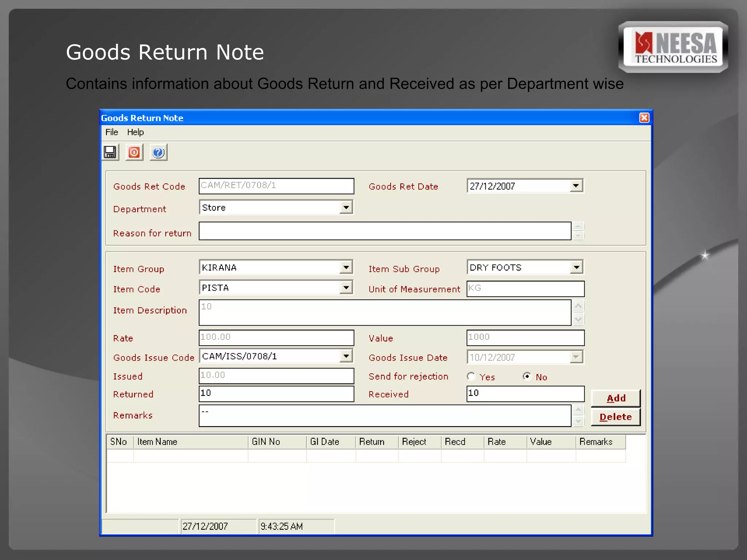Open the Help menu

[x=135, y=132]
